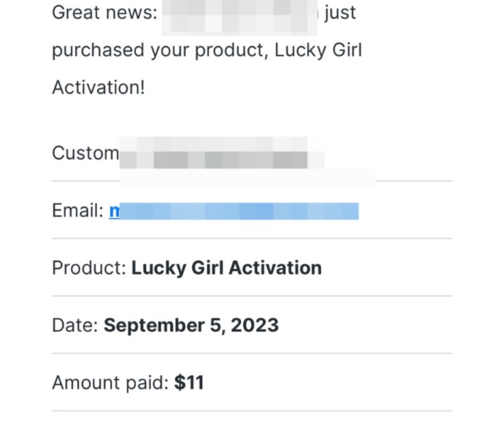Click the divider line below Date row

[x=251, y=353]
